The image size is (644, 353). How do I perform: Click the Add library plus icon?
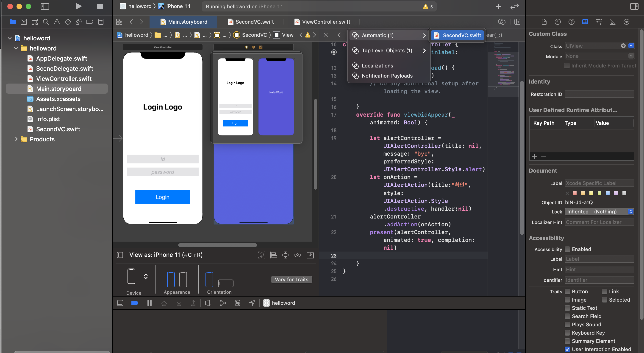coord(498,6)
